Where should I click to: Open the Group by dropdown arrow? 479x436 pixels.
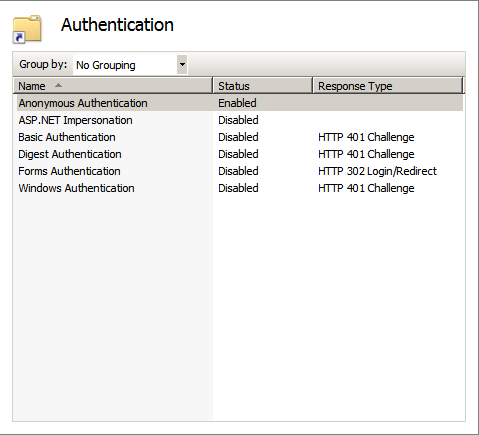[x=182, y=64]
